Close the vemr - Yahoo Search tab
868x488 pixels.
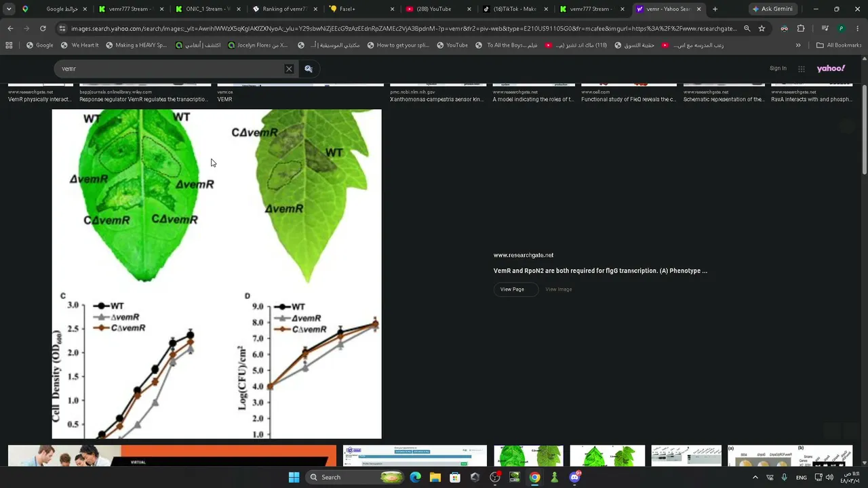point(698,9)
